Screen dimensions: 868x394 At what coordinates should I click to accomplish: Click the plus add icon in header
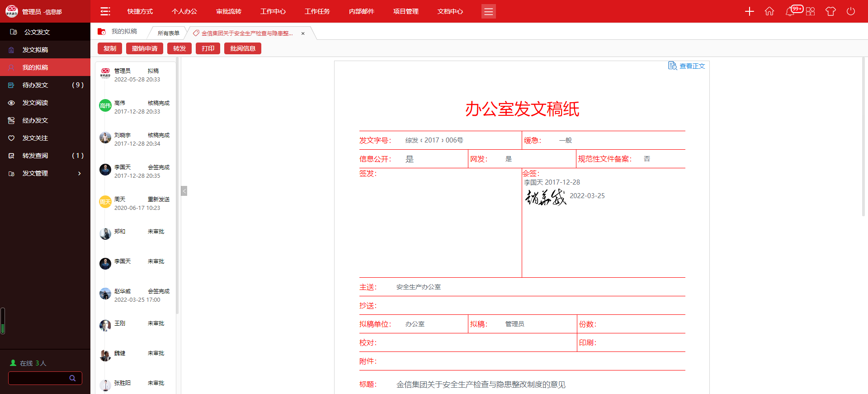point(749,11)
